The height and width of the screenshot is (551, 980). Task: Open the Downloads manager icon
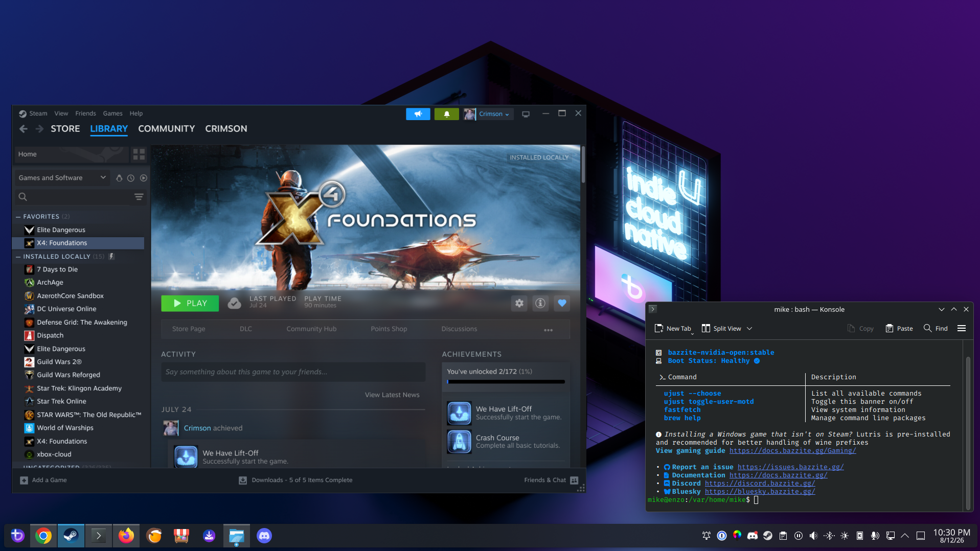pos(243,480)
